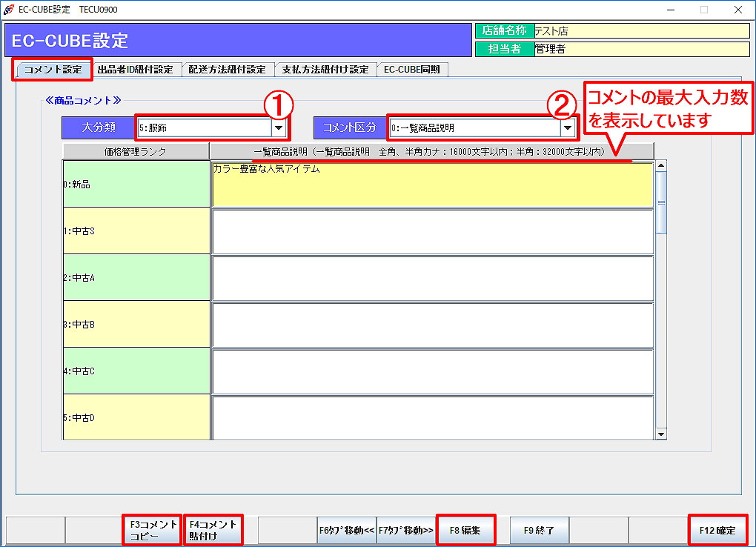Click the F9 終了 button

click(x=539, y=531)
